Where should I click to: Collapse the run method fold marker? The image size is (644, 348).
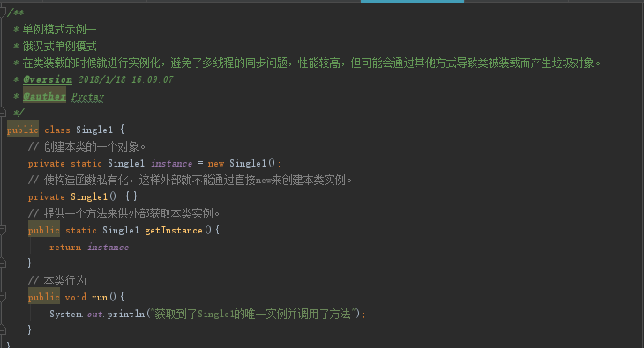3,296
